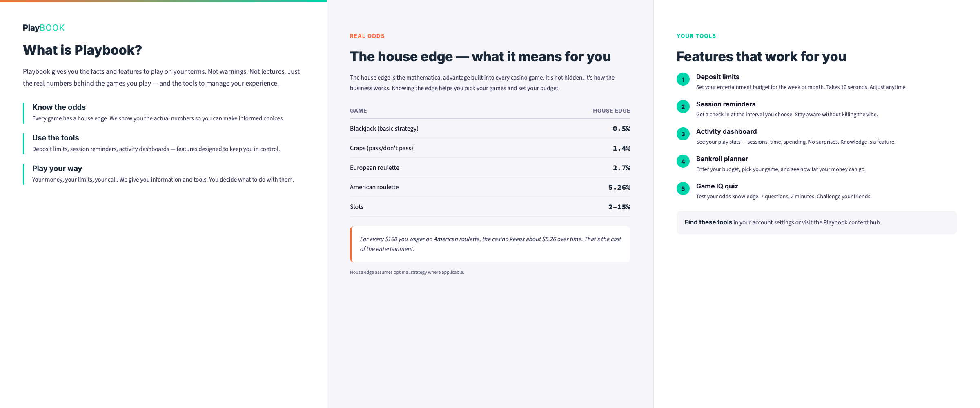Screen dimensions: 980x408
Task: Select the Deposit limits heading
Action: pos(717,77)
